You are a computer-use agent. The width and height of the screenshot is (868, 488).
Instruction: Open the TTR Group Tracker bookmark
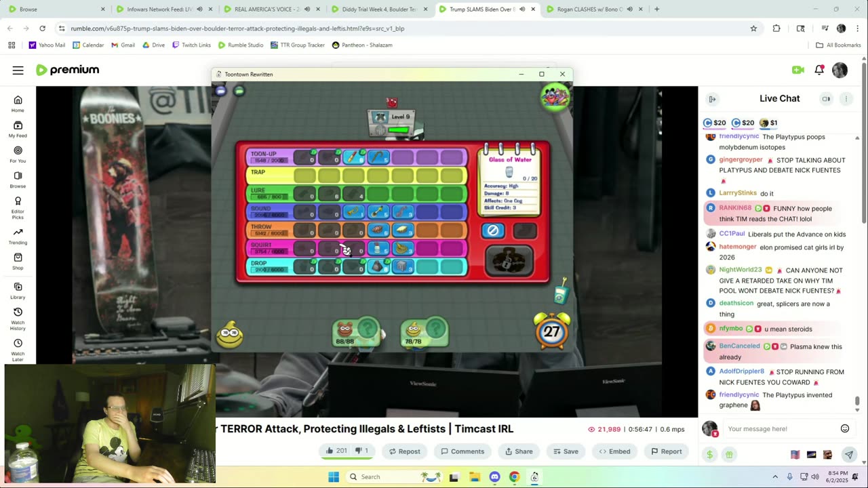[x=297, y=45]
